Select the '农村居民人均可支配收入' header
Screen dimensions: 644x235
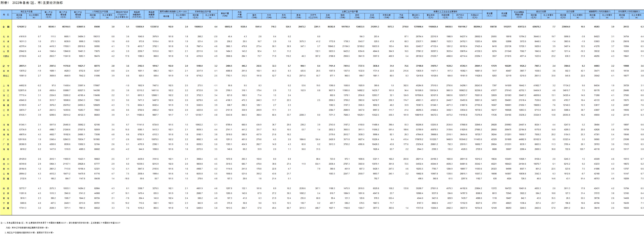click(x=629, y=11)
